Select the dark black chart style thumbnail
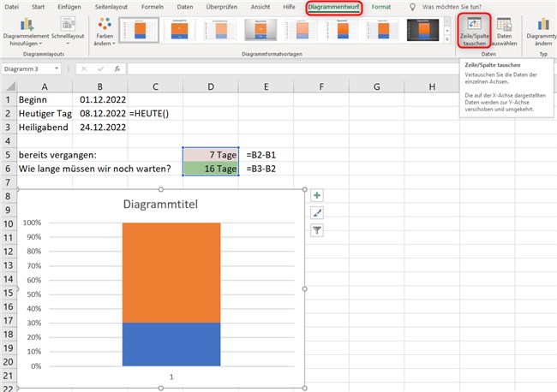The image size is (557, 392). click(422, 30)
